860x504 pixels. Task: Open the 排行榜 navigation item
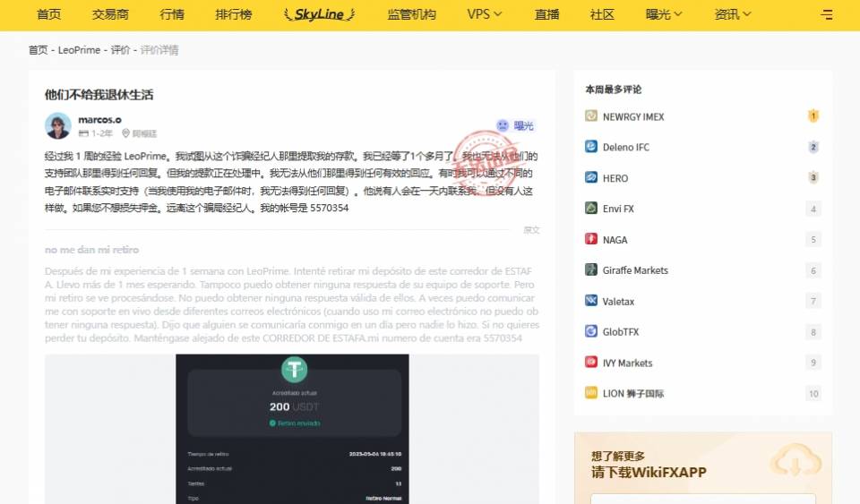pos(234,15)
